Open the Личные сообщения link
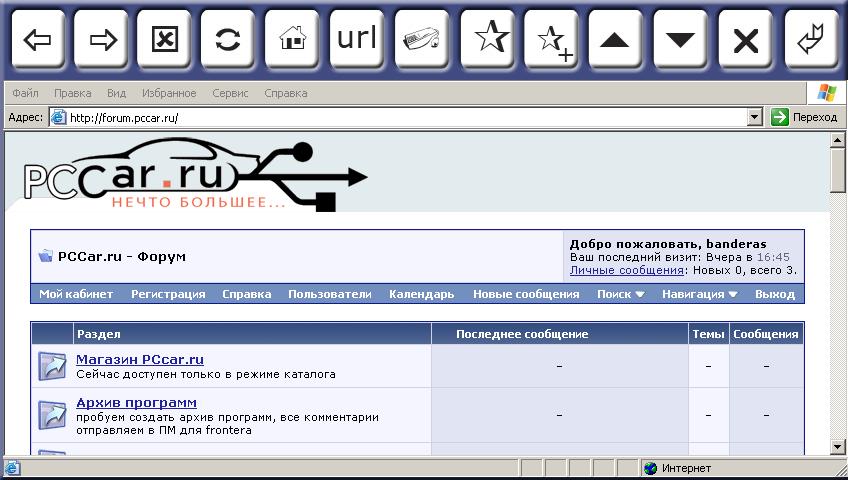Image resolution: width=848 pixels, height=480 pixels. click(627, 270)
